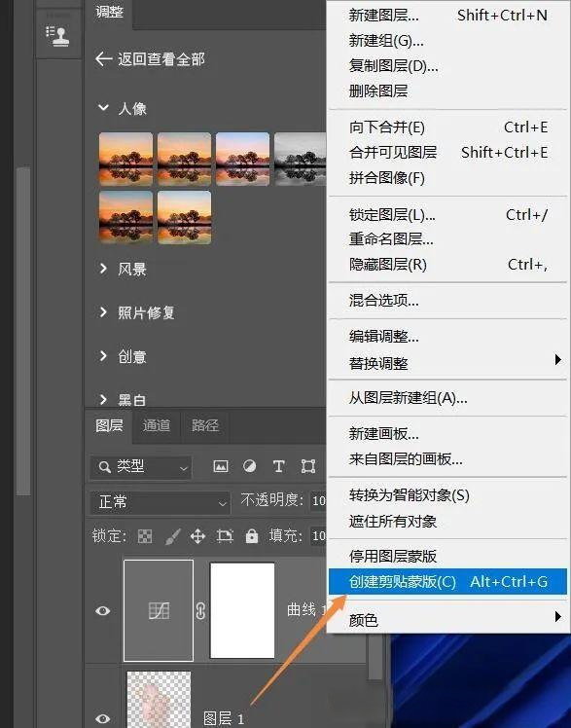Choose 停用图层蒙版 menu item
Image resolution: width=571 pixels, height=728 pixels.
point(447,556)
